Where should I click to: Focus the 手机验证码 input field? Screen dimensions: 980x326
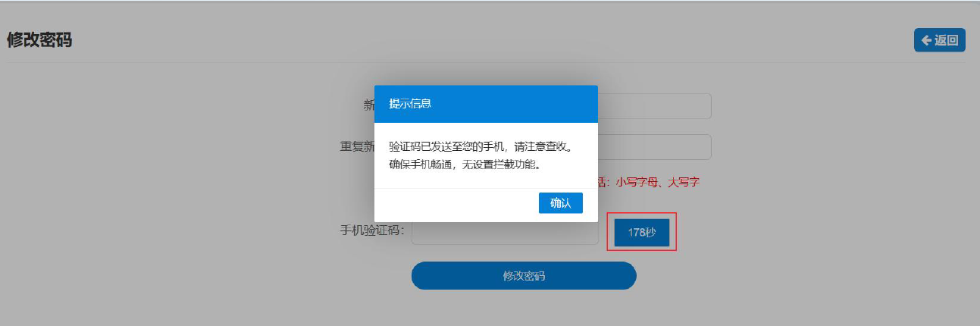[505, 232]
